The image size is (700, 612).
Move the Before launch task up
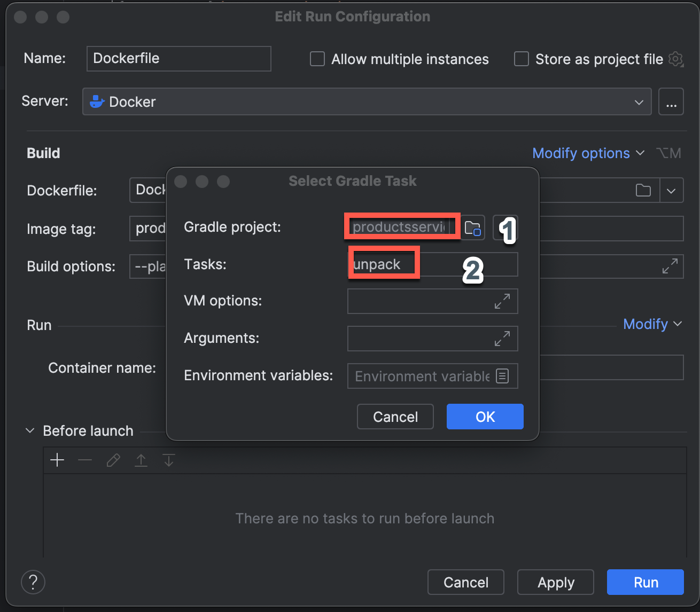click(141, 460)
